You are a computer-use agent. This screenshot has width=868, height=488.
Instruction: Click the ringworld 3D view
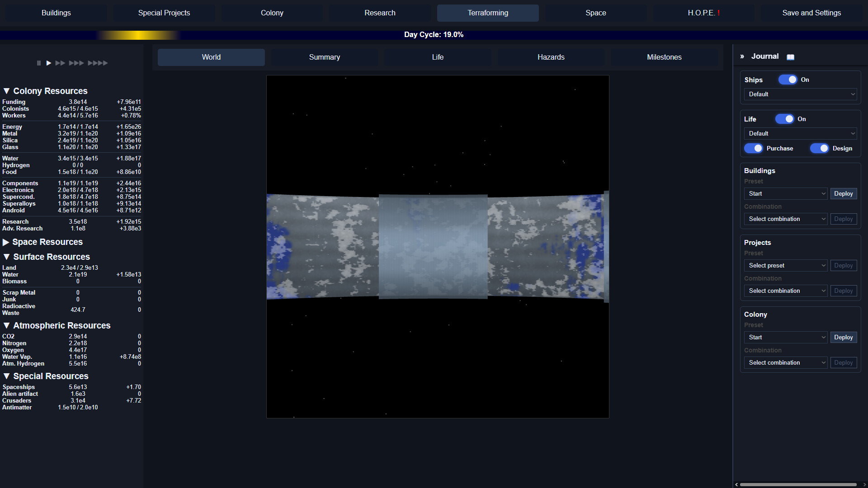point(438,247)
